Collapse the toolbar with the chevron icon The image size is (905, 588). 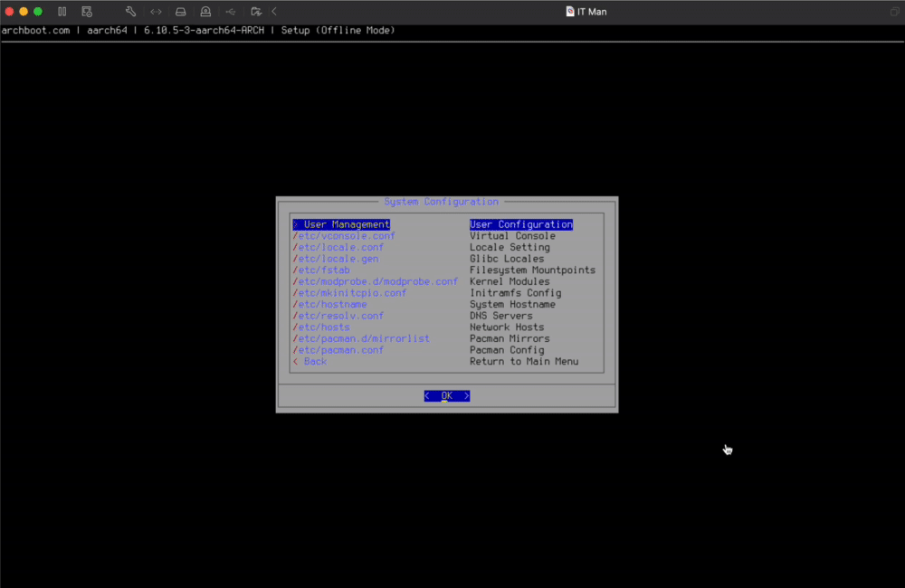pos(274,11)
